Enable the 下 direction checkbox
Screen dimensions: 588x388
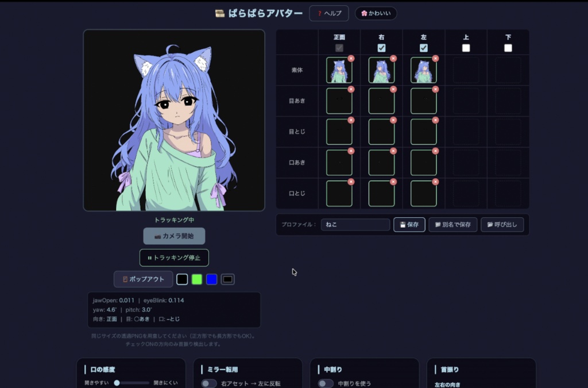[508, 48]
